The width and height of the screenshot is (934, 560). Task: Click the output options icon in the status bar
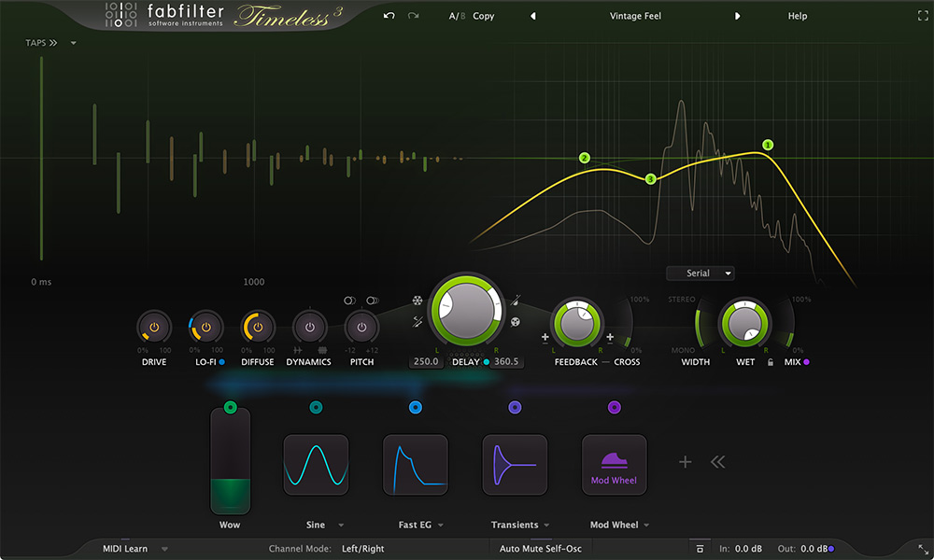click(x=700, y=549)
